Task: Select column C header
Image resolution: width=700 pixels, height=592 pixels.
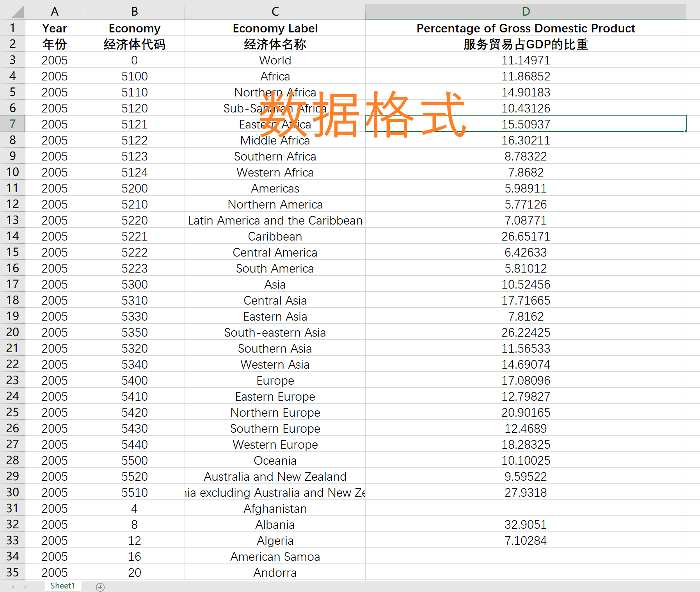Action: (275, 12)
